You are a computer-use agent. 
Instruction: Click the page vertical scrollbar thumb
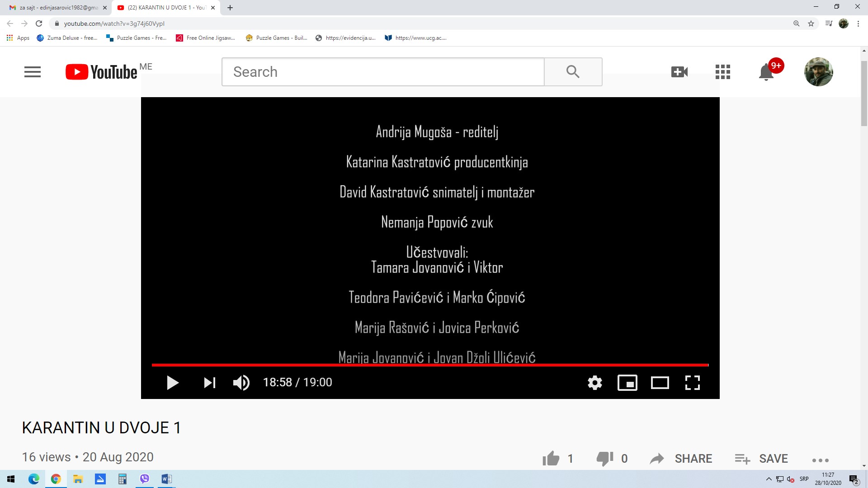pyautogui.click(x=864, y=93)
